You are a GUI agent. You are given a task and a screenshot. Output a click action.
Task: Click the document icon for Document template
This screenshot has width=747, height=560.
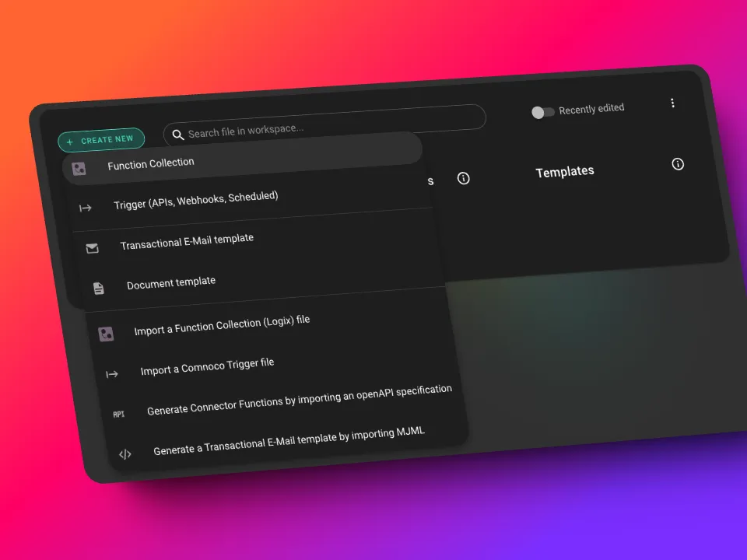coord(99,289)
